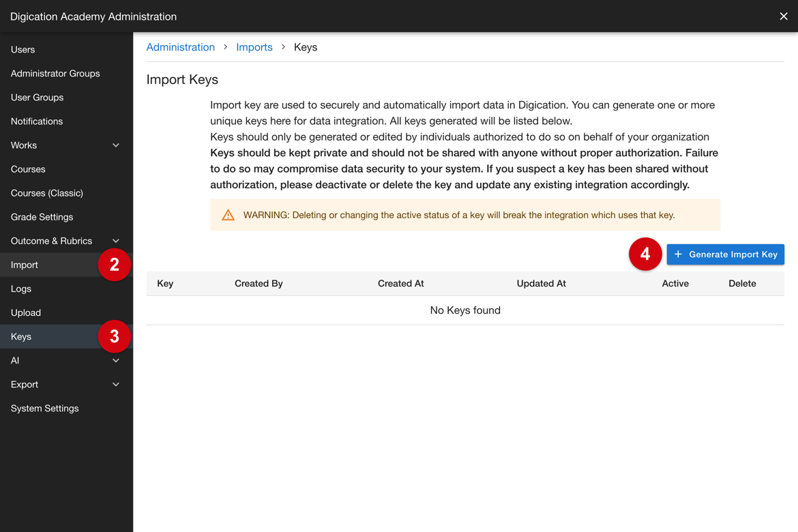Screen dimensions: 798x532
Task: Click the Import Keys page heading
Action: click(182, 79)
